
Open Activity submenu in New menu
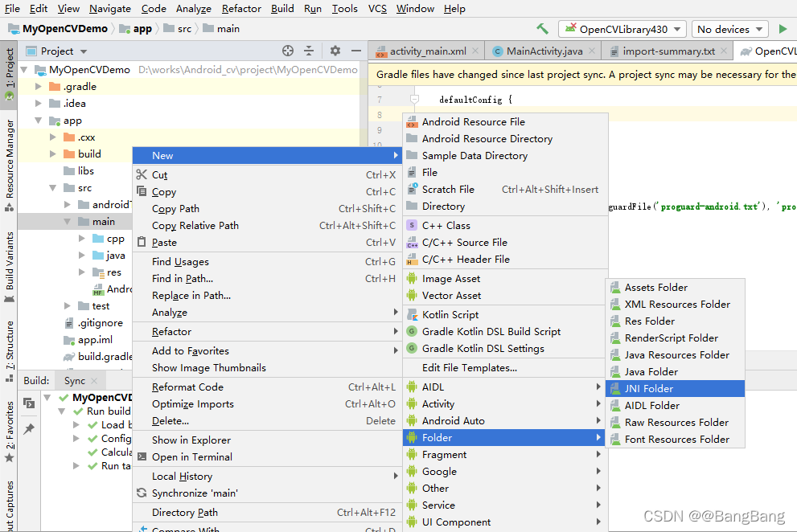505,404
